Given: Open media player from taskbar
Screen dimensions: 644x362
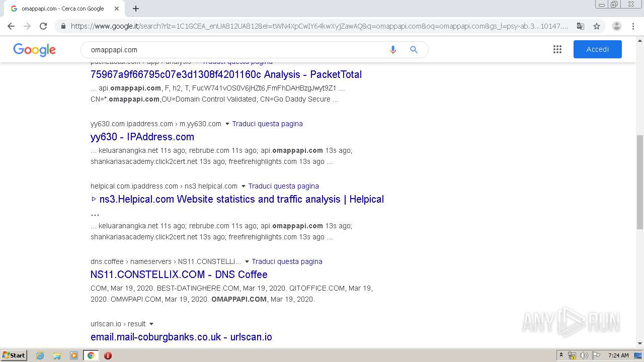Looking at the screenshot, I should tap(74, 355).
